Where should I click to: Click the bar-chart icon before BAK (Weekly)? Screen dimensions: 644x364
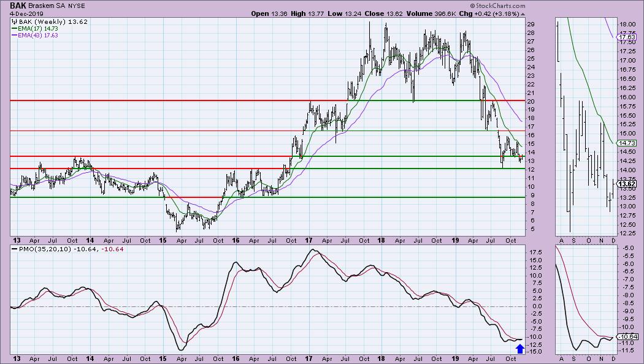(14, 21)
